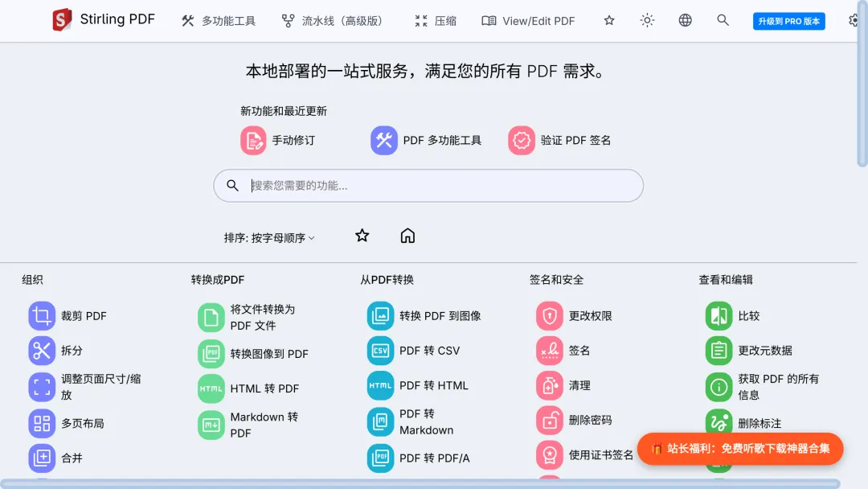Click the home icon button below search
This screenshot has height=489, width=868.
click(x=407, y=236)
